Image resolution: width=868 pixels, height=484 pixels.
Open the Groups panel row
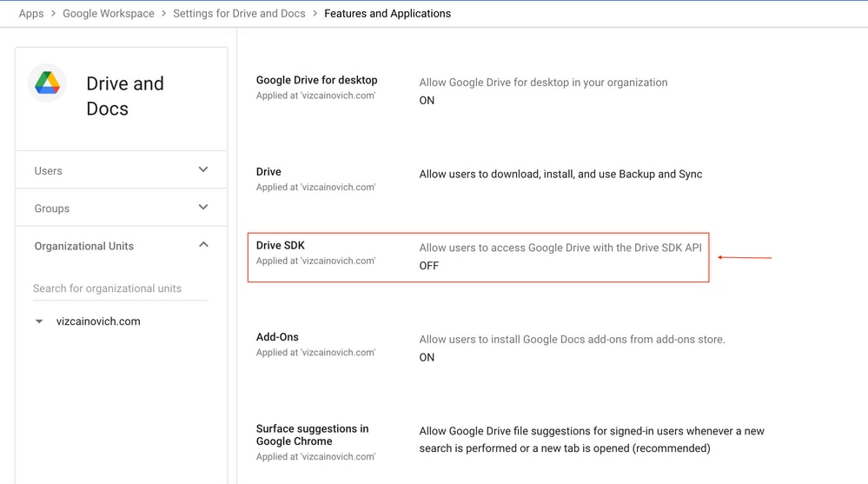point(122,208)
